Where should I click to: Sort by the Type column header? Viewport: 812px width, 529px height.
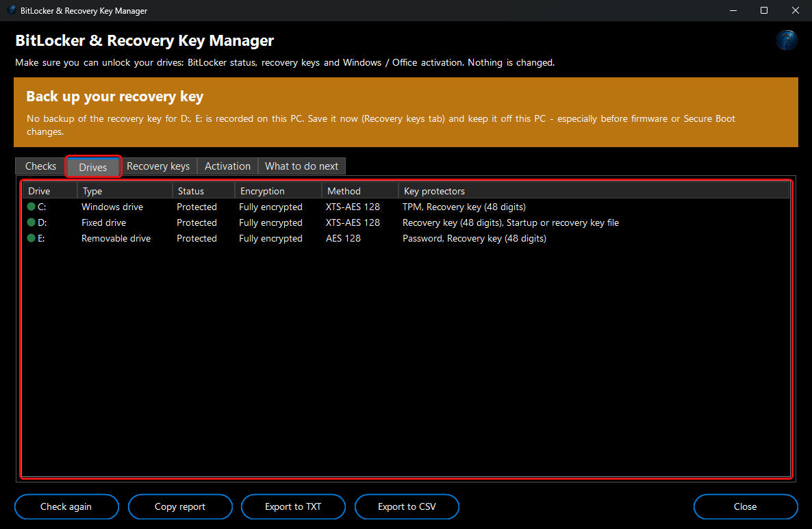pyautogui.click(x=125, y=191)
